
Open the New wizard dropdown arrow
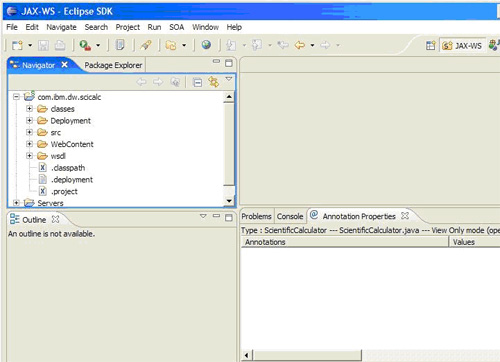(30, 45)
